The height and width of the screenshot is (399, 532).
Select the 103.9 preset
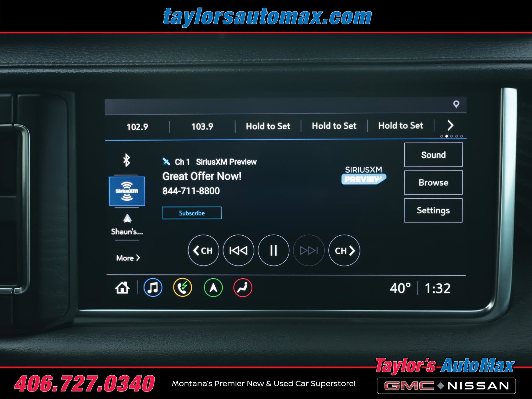[202, 127]
